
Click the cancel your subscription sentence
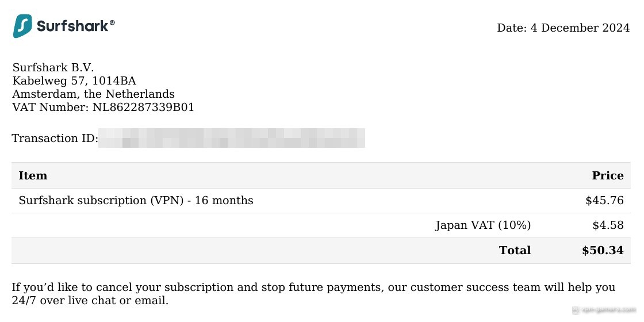coord(314,294)
